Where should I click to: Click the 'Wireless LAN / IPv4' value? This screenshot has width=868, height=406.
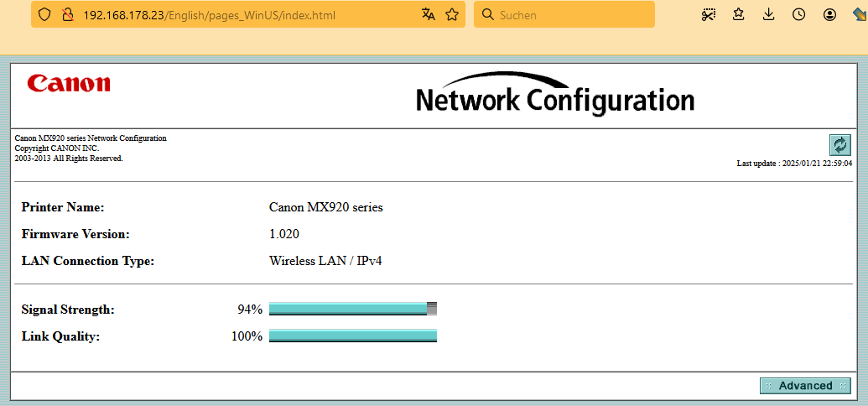325,261
